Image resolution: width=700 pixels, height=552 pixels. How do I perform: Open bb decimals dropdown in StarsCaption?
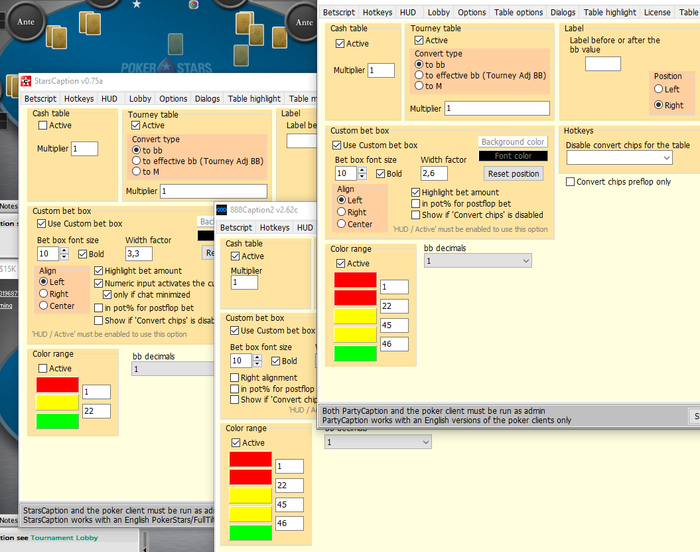pos(172,369)
